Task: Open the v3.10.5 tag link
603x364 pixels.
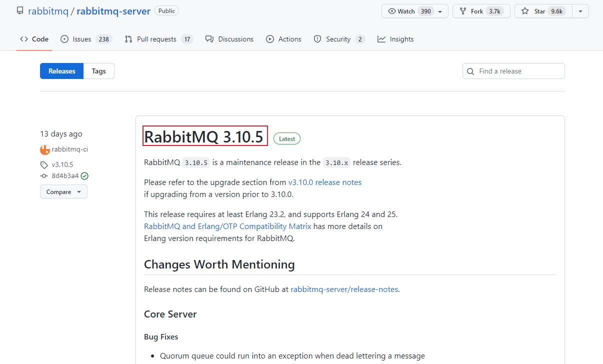Action: click(x=62, y=164)
